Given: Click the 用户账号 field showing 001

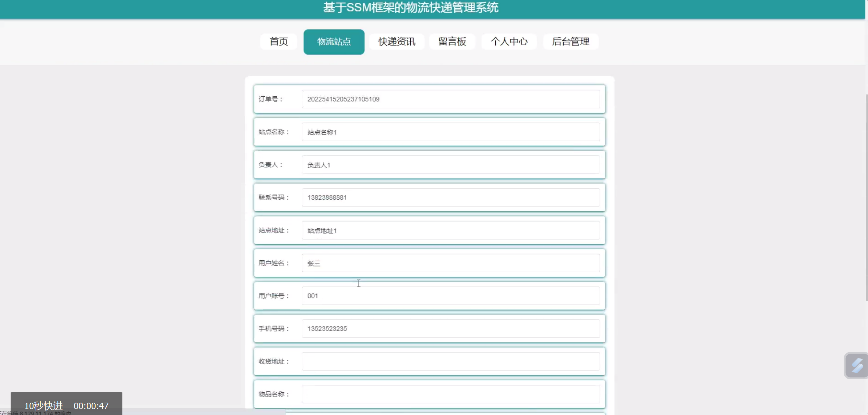Looking at the screenshot, I should [450, 296].
